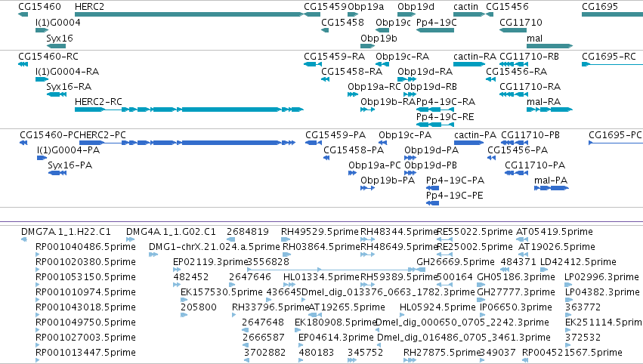Select the Obp19a-RC transcript label
Image resolution: width=643 pixels, height=364 pixels.
(x=374, y=87)
